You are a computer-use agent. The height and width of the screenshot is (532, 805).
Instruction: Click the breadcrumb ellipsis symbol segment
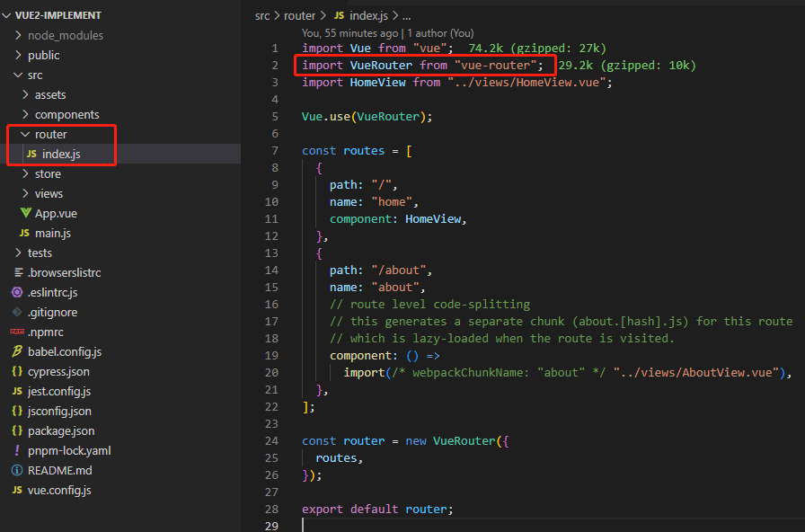(407, 17)
